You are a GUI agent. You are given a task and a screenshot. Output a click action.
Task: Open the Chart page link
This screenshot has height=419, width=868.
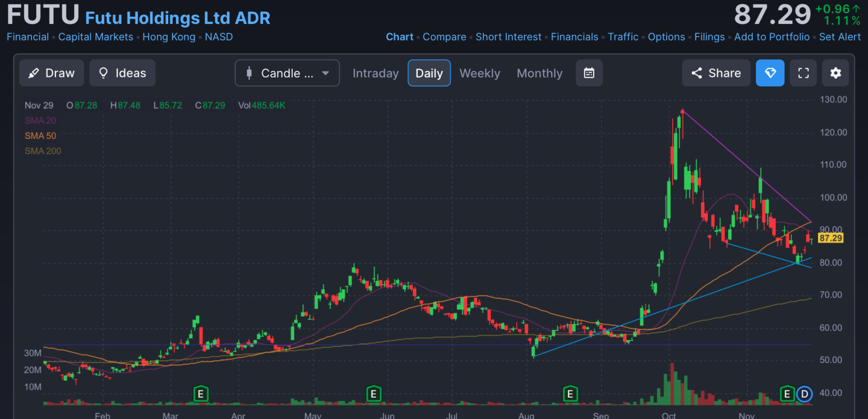point(399,37)
